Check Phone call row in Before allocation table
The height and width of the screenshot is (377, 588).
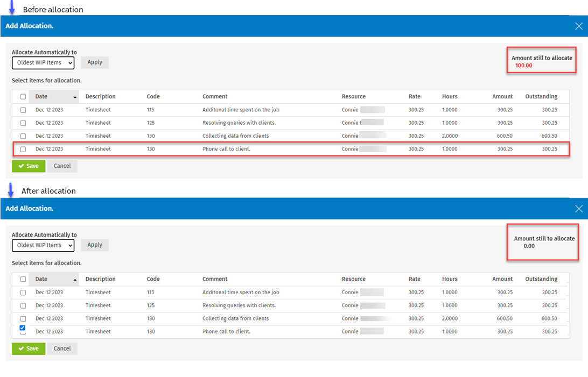pos(23,150)
